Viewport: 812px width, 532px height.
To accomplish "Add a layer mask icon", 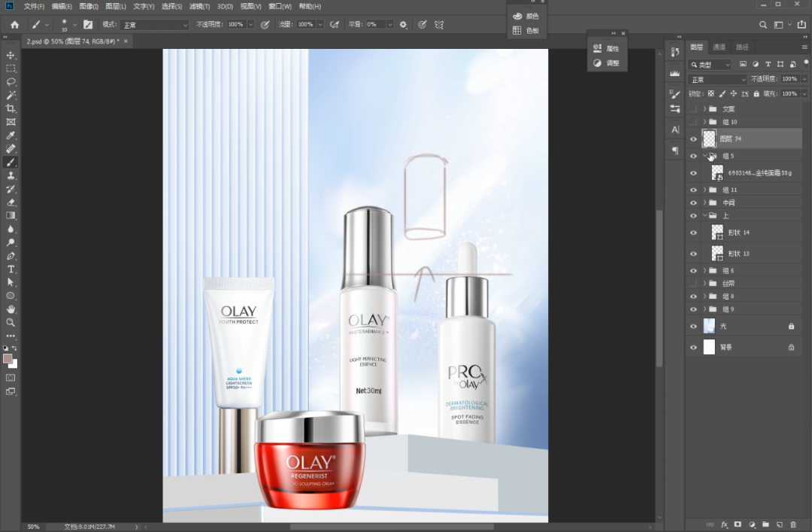I will pos(738,524).
